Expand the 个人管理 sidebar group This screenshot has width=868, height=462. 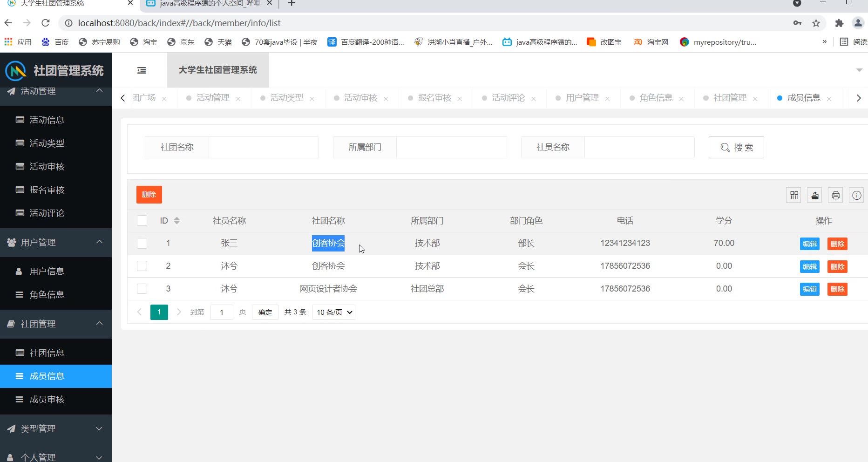56,455
